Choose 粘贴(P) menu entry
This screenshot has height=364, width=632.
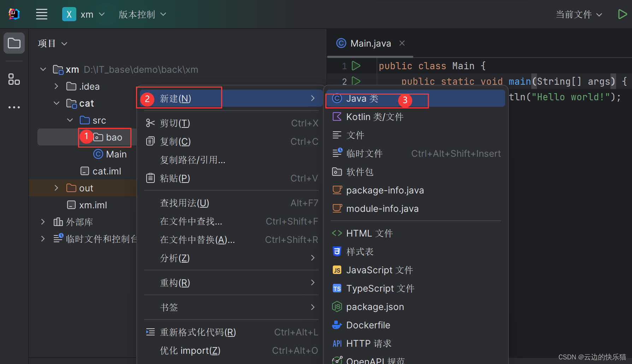[231, 178]
